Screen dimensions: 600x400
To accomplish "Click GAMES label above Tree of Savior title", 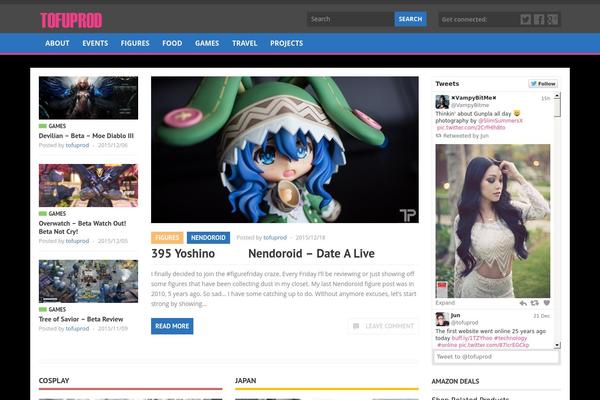I will (x=57, y=309).
